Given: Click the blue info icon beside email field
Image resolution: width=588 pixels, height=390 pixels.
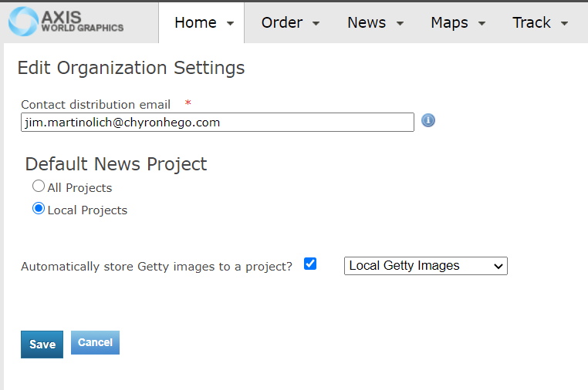Looking at the screenshot, I should pyautogui.click(x=428, y=121).
